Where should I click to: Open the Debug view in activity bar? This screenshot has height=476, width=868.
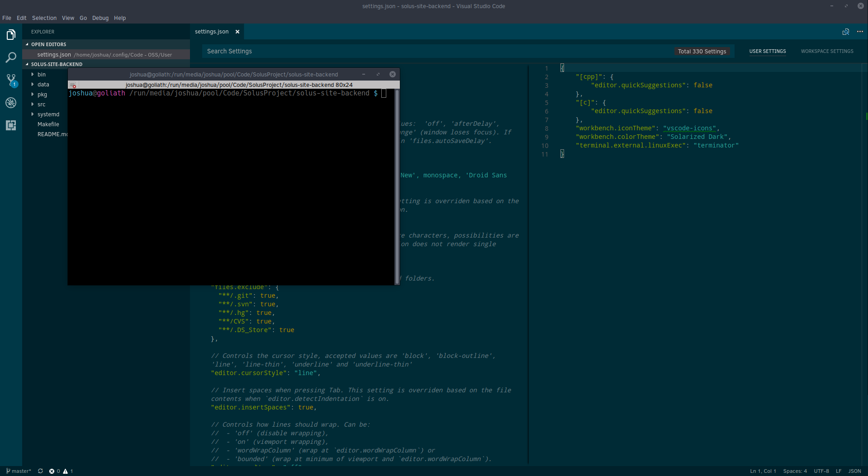click(11, 103)
